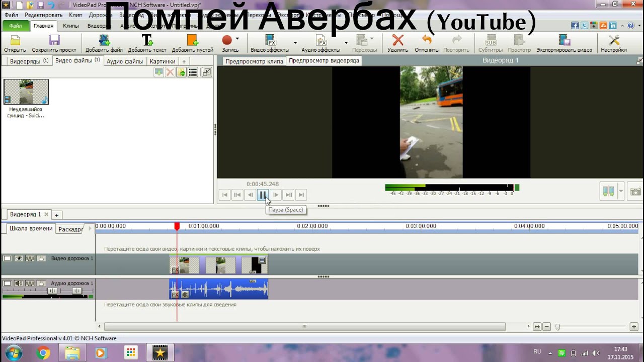The image size is (644, 362).
Task: Click Экспортировать видео icon
Action: tap(564, 40)
